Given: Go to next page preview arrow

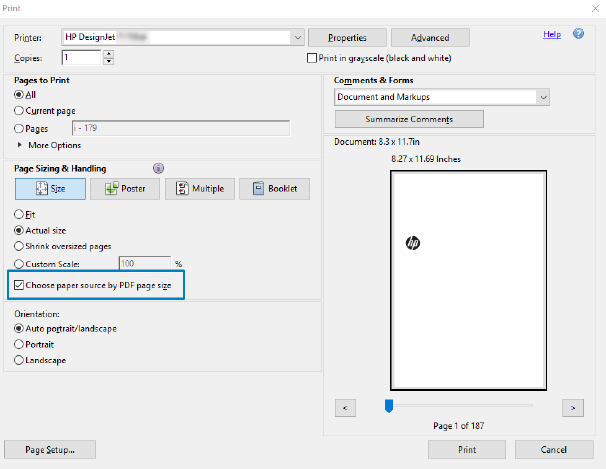Looking at the screenshot, I should pos(572,407).
